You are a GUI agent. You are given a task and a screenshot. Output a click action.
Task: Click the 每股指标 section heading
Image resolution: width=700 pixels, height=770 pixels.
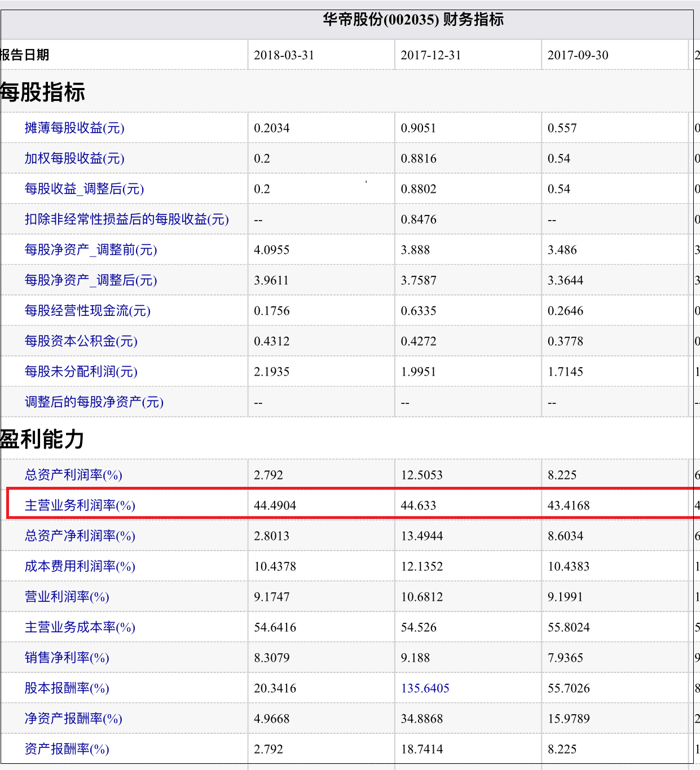tap(43, 92)
